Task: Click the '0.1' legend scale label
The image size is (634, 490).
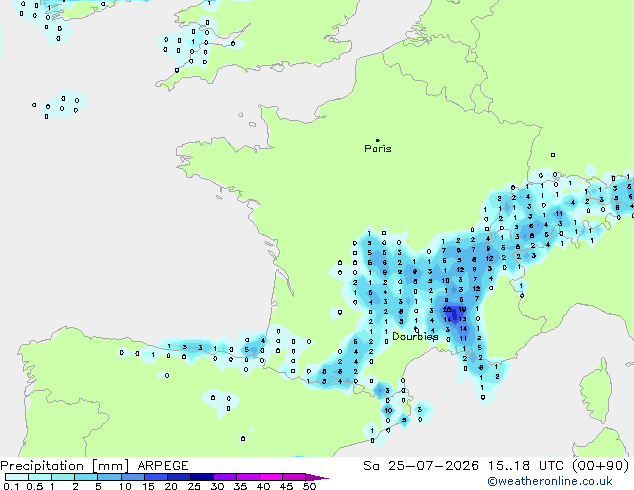Action: coord(11,486)
